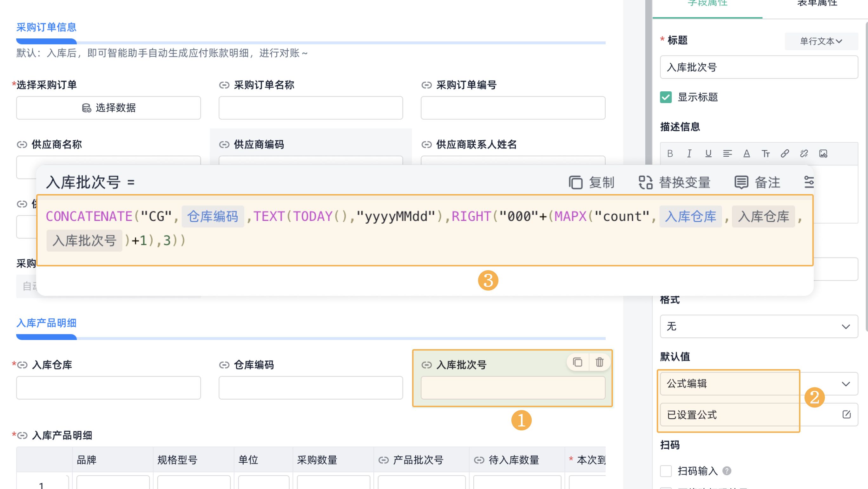Insert a hyperlink in the description editor
The image size is (868, 489).
click(786, 153)
